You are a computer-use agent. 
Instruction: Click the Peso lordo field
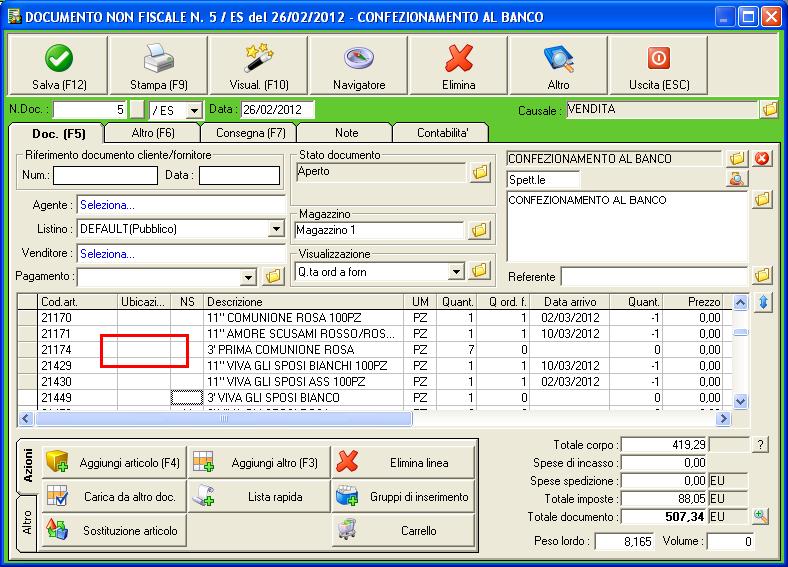[624, 541]
